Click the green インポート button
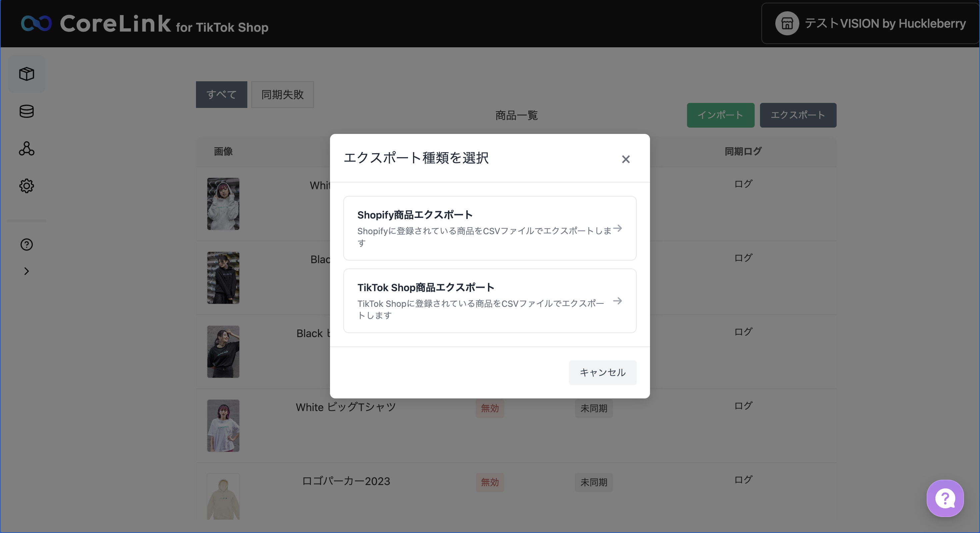This screenshot has width=980, height=533. coord(720,115)
